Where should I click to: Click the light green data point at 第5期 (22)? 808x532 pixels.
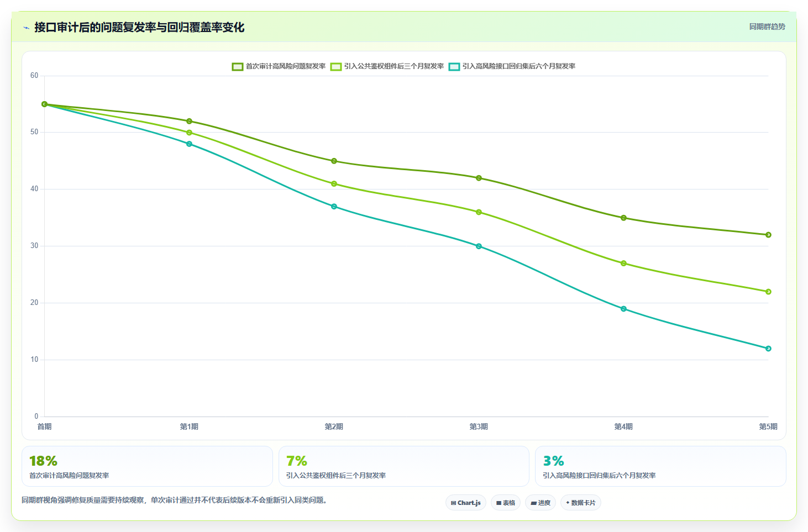(x=768, y=292)
